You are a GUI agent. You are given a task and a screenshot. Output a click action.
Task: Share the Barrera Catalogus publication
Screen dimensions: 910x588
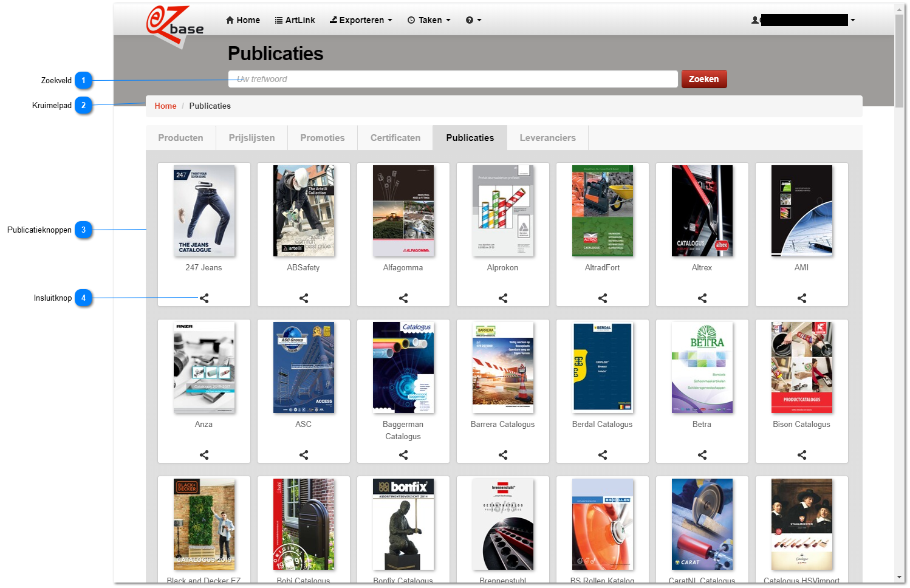[503, 455]
